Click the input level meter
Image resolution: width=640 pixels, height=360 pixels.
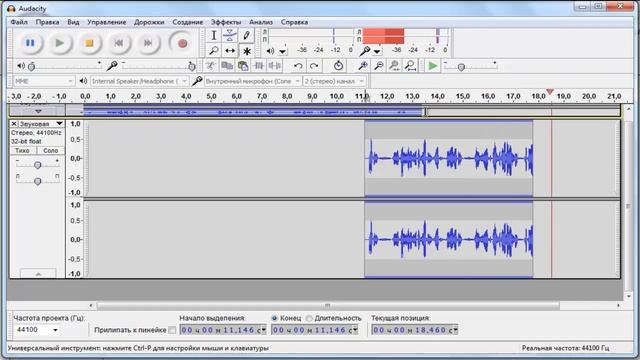[x=405, y=36]
